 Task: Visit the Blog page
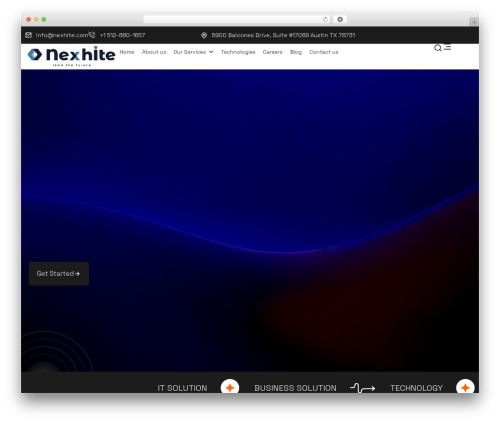296,52
